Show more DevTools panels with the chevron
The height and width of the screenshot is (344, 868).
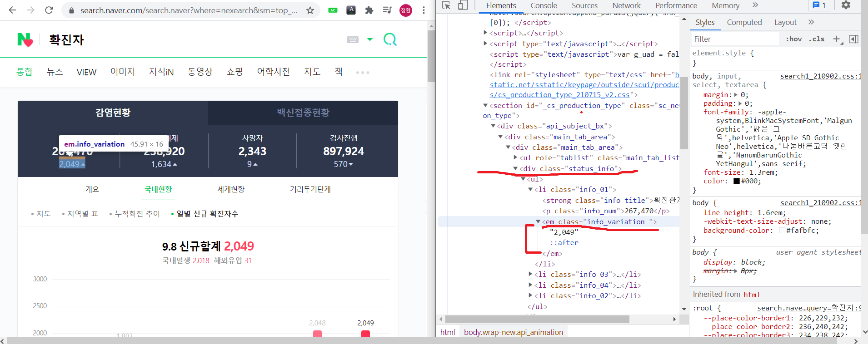click(755, 5)
